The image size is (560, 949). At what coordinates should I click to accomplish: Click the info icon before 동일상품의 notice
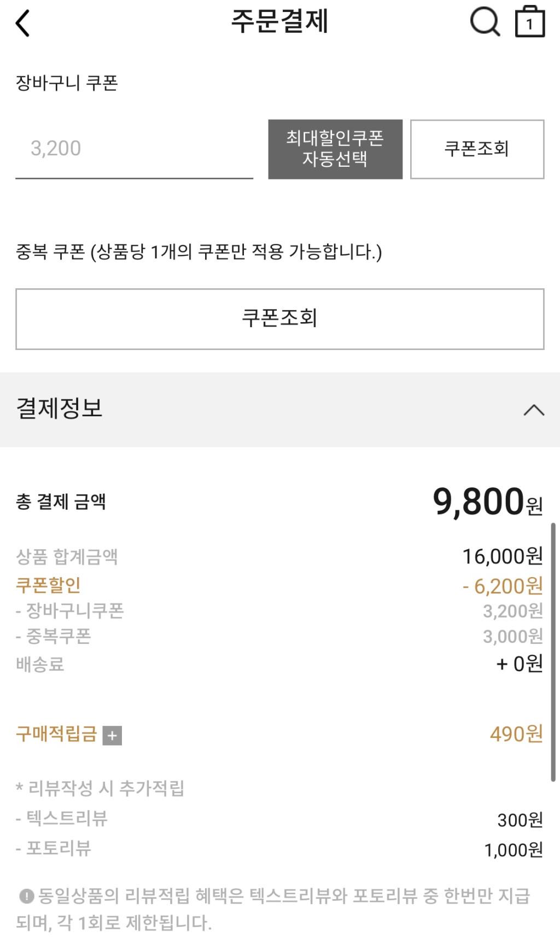point(26,896)
